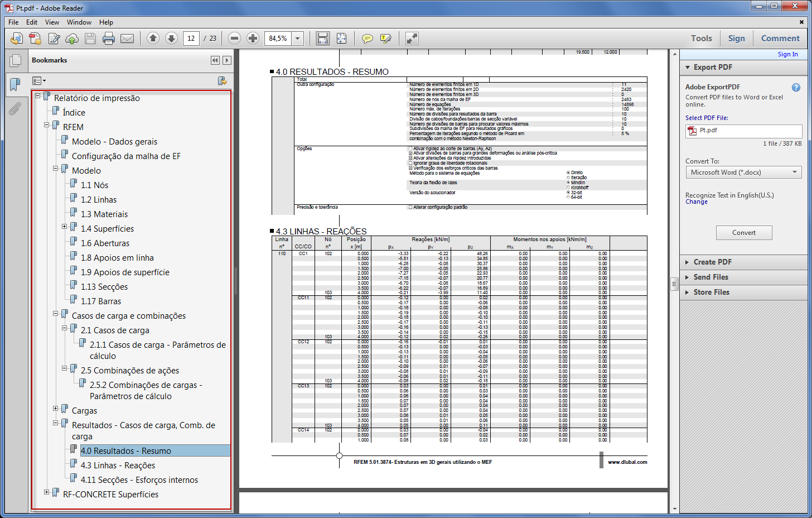Print the document using the printer icon
Image resolution: width=812 pixels, height=518 pixels.
(109, 39)
